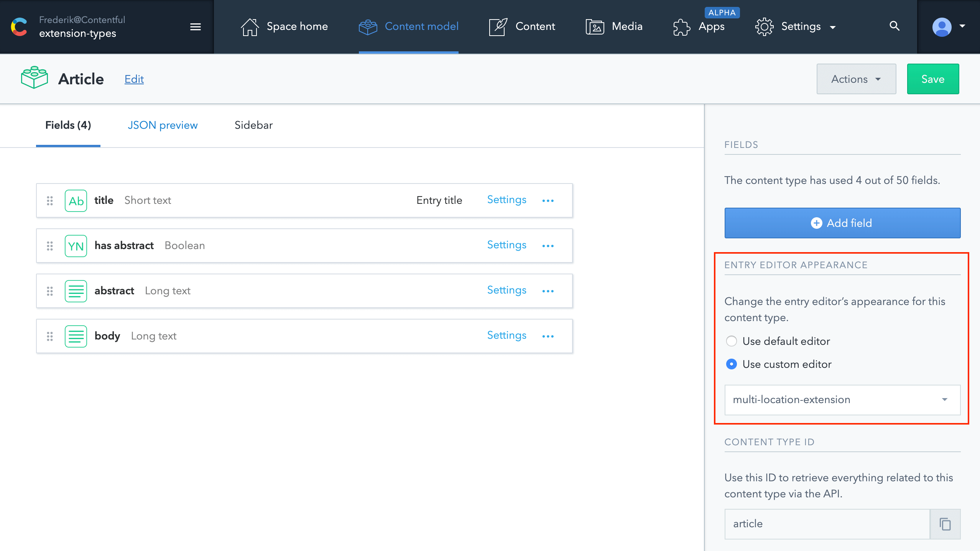The image size is (980, 551).
Task: Open the custom editor extension dropdown
Action: click(842, 400)
